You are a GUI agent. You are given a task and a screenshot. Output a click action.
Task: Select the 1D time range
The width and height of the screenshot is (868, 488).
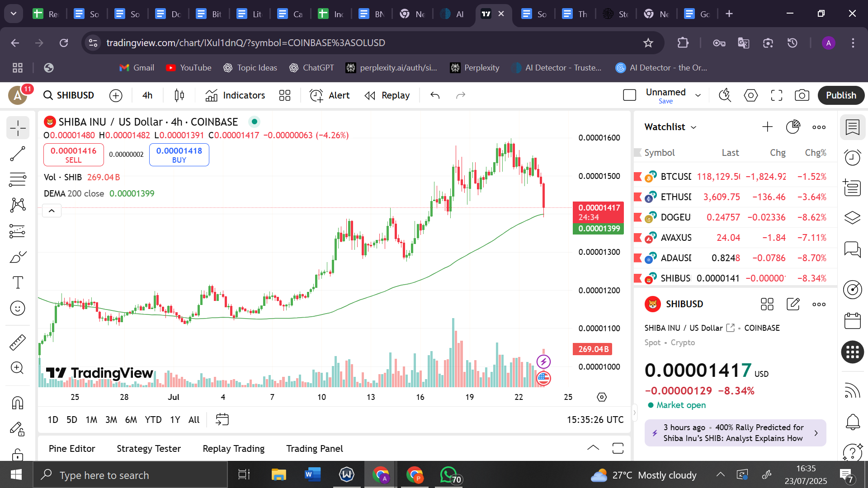point(53,420)
